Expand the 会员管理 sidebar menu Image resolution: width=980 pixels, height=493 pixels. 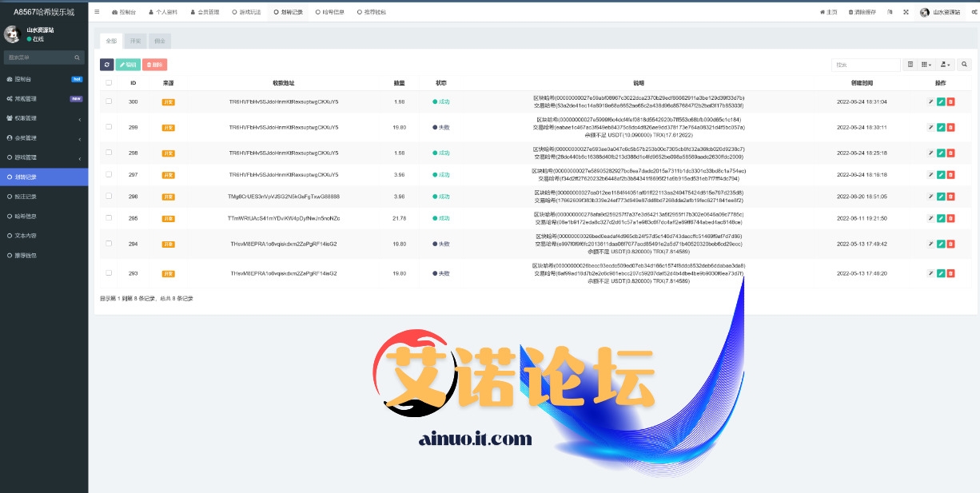(x=44, y=137)
